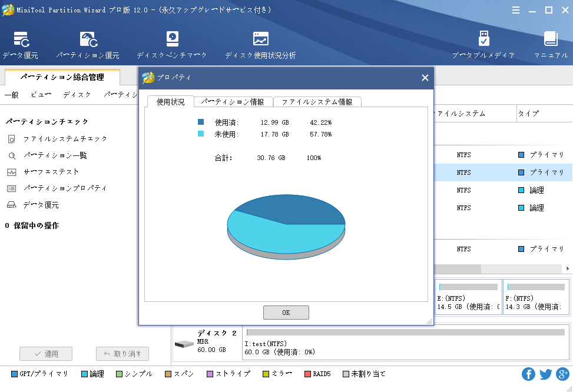Open the Facebook share icon
This screenshot has height=392, width=573.
528,374
